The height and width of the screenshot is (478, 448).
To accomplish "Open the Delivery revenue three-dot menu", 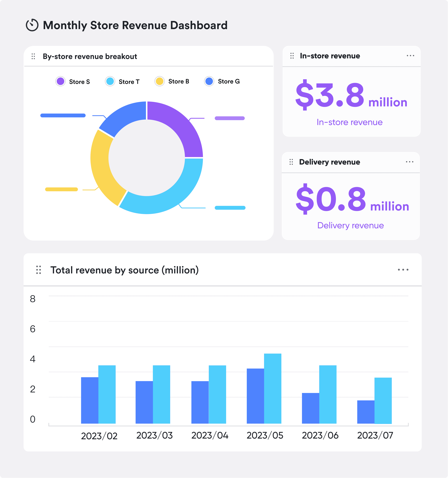I will [x=410, y=162].
